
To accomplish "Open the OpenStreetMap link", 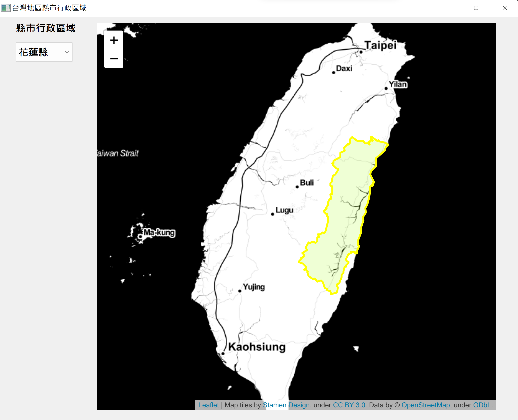I will pos(426,405).
